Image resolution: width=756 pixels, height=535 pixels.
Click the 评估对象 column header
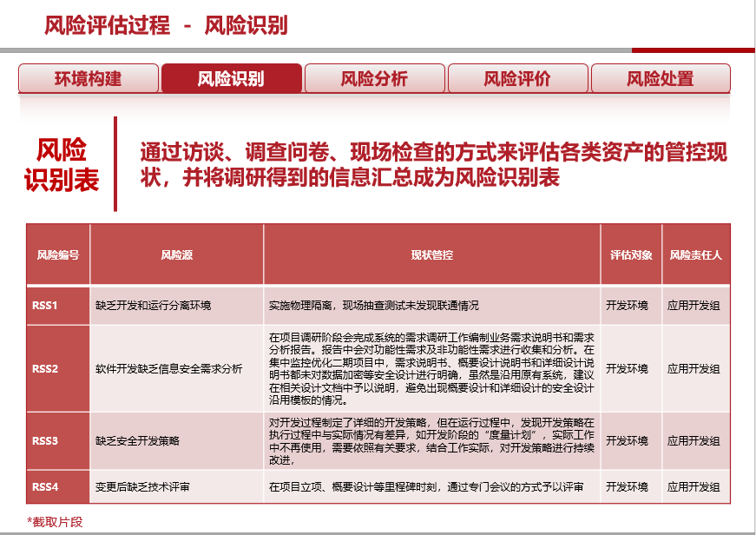[631, 254]
